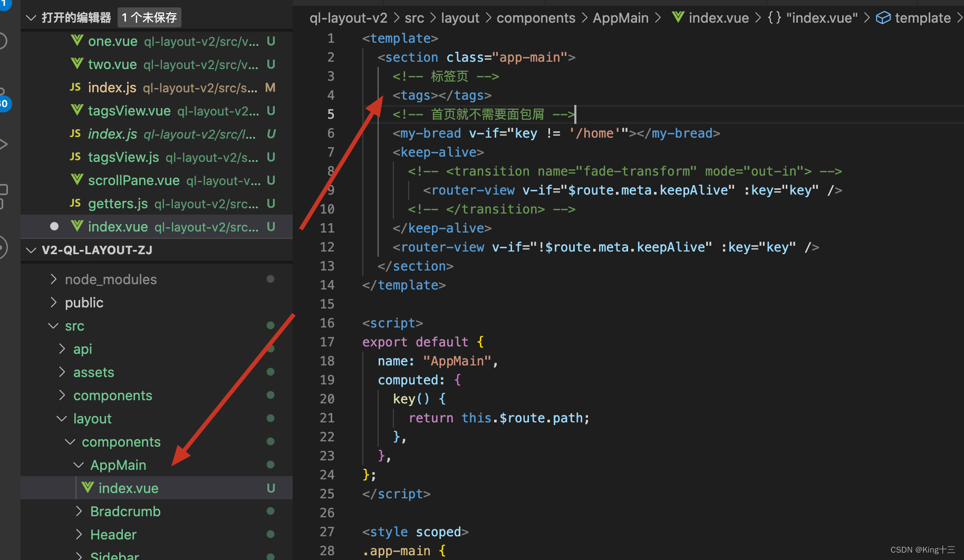Image resolution: width=964 pixels, height=560 pixels.
Task: Click template breadcrumb segment
Action: [923, 18]
